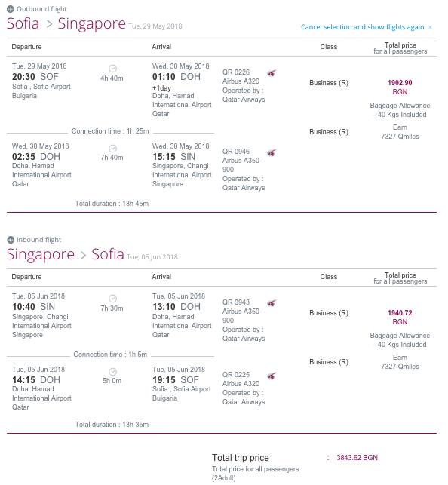Click Qatar Airways logo beside QR 0226
The image size is (448, 485).
(x=272, y=73)
